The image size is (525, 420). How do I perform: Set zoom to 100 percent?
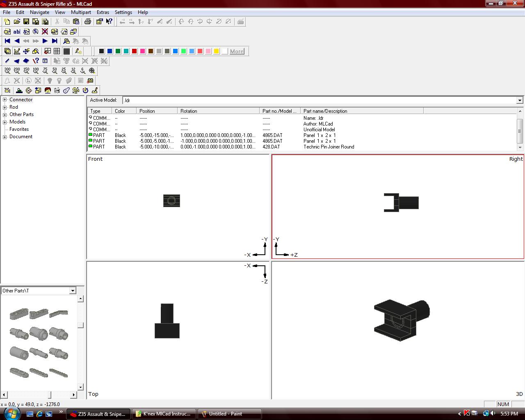click(36, 71)
